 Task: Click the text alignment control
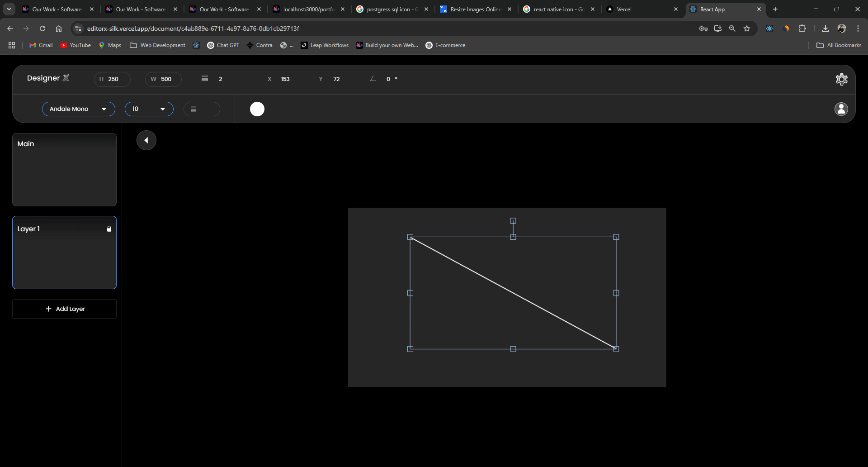(202, 109)
